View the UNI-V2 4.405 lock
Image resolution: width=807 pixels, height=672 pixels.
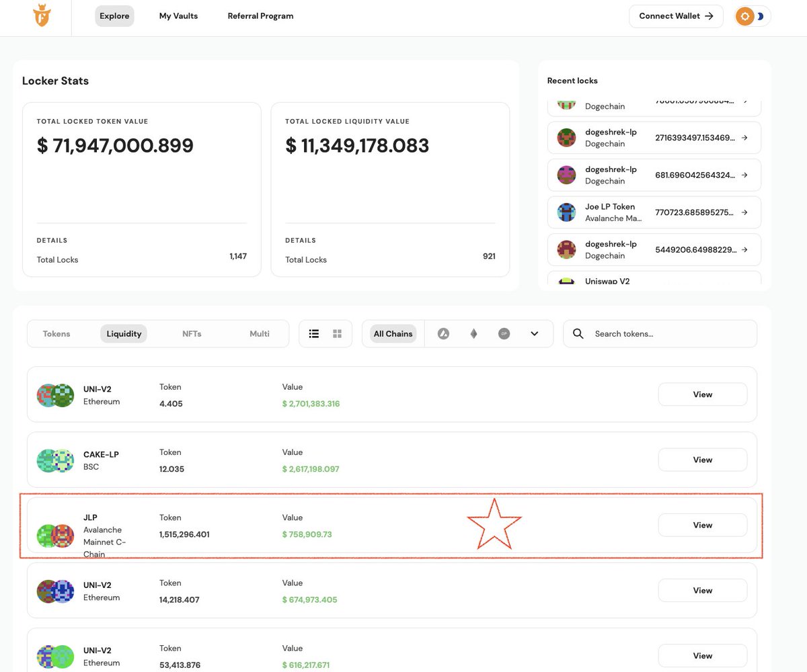click(703, 394)
